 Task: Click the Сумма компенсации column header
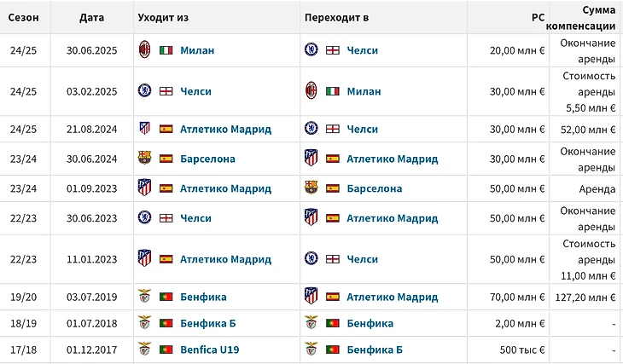(587, 17)
